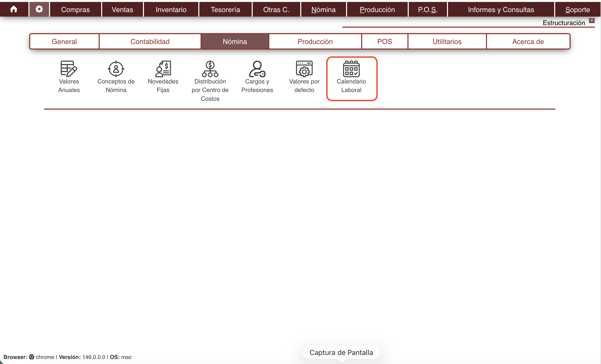Click the settings gear icon
The height and width of the screenshot is (364, 601).
[39, 9]
